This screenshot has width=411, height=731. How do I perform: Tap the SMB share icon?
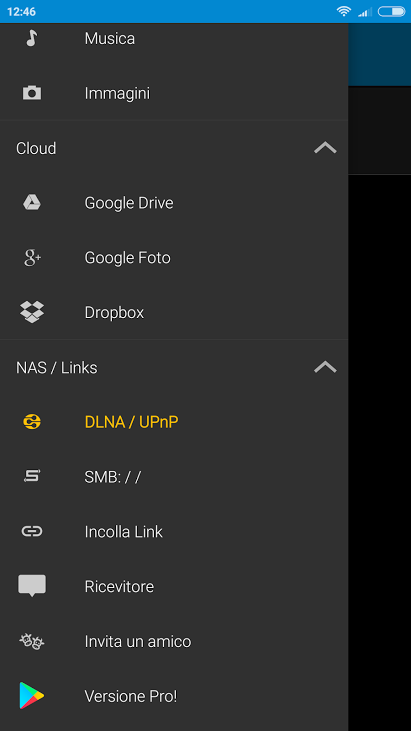click(32, 476)
